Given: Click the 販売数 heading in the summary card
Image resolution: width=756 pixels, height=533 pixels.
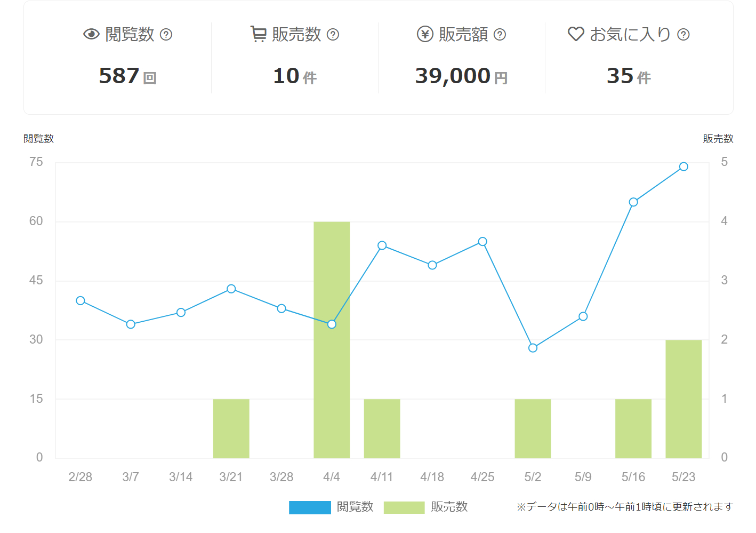Looking at the screenshot, I should pos(296,35).
